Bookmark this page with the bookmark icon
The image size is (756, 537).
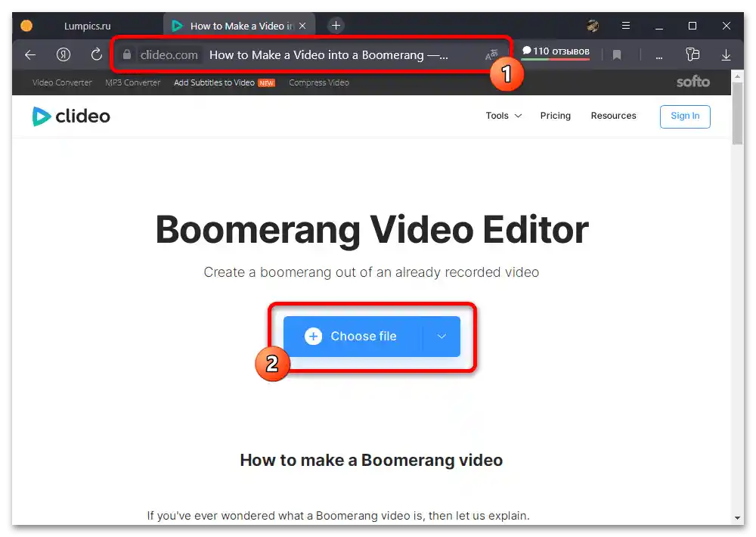click(x=617, y=55)
